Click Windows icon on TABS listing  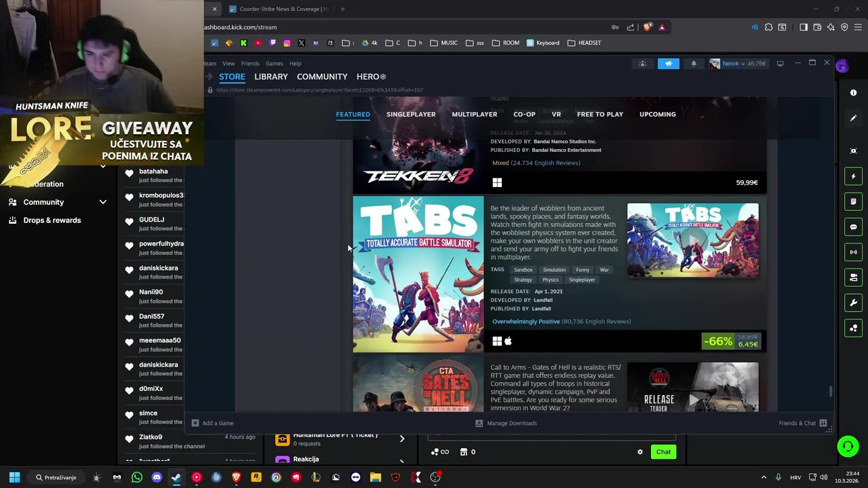(497, 341)
